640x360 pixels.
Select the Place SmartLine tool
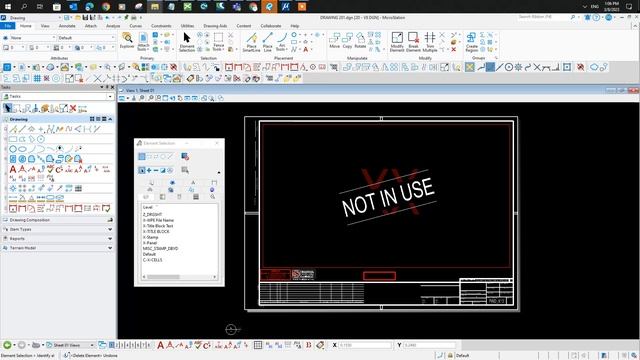(x=251, y=42)
